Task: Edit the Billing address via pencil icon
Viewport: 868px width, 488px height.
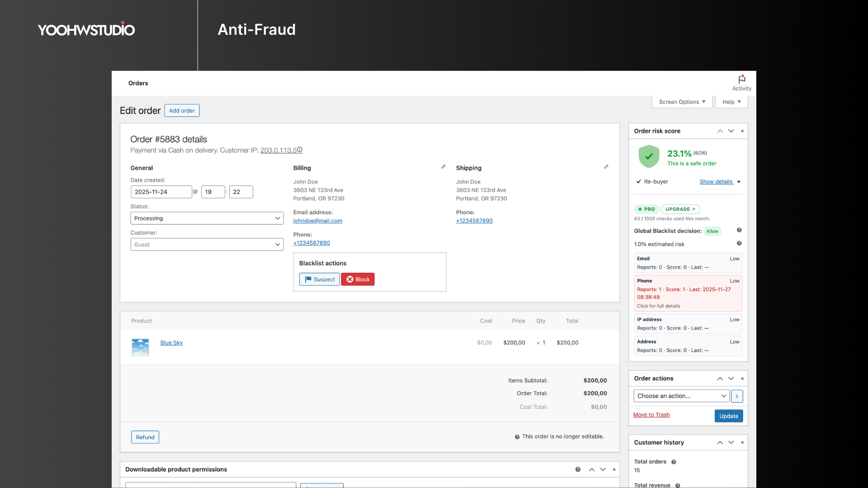Action: pos(443,166)
